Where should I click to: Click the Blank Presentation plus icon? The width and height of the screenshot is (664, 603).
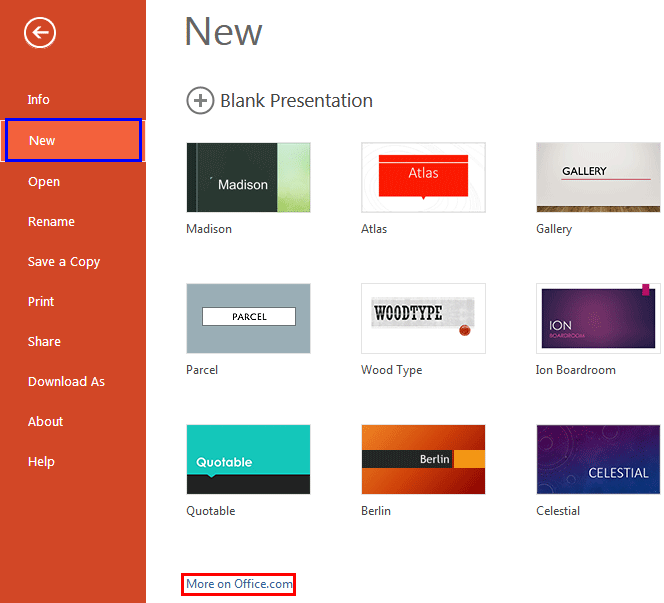point(200,101)
